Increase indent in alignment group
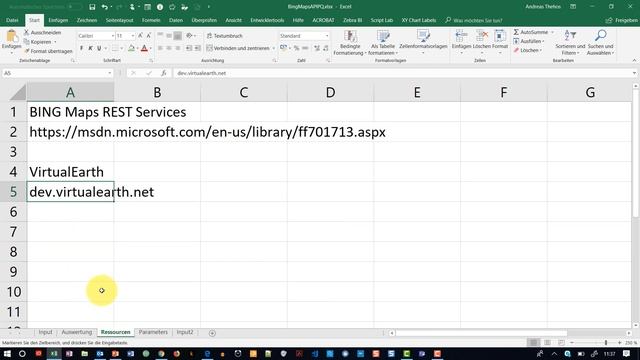This screenshot has width=640, height=360. point(198,48)
